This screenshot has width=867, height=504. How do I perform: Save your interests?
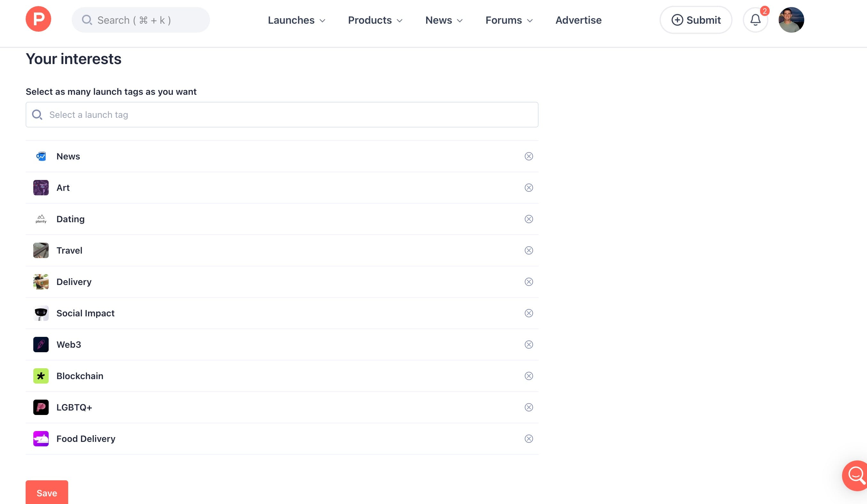coord(47,493)
